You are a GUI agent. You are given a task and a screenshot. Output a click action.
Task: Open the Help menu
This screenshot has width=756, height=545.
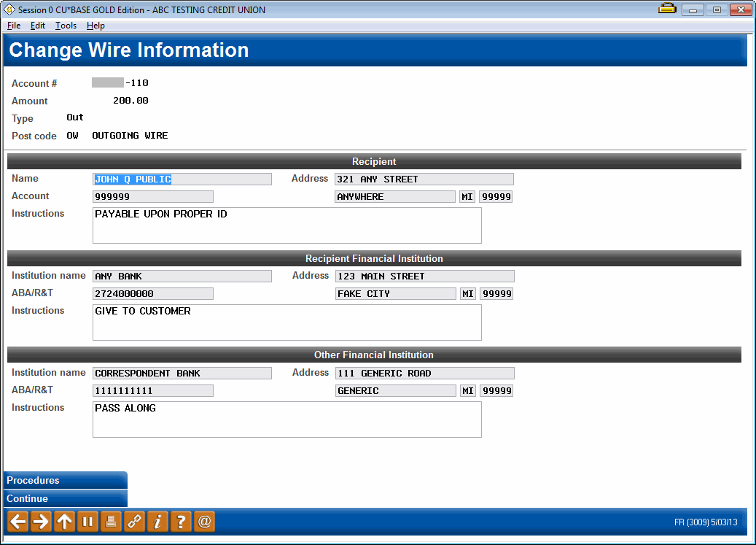[95, 25]
